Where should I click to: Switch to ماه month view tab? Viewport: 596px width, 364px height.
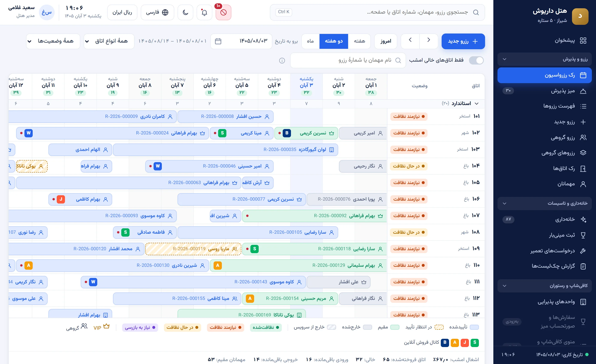310,41
